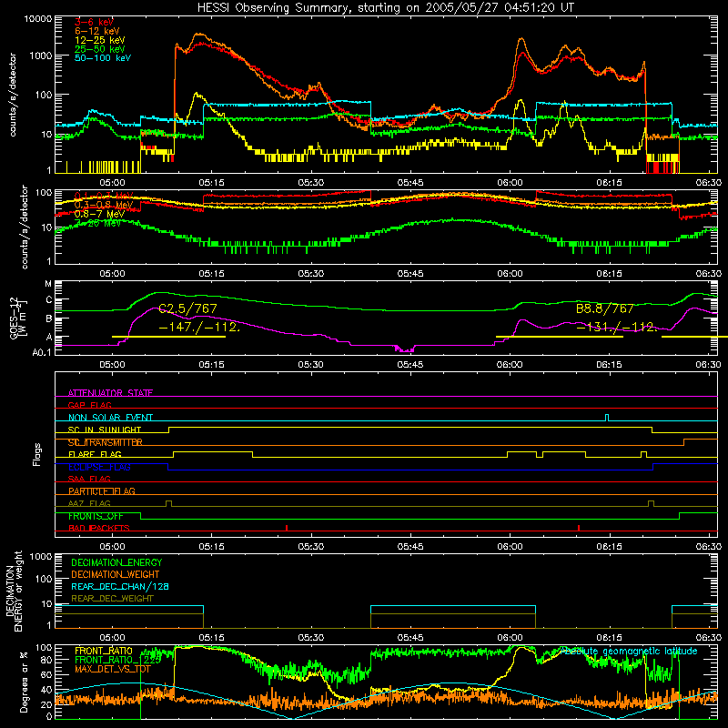Select the PARTICLE_FLAG label

102,490
